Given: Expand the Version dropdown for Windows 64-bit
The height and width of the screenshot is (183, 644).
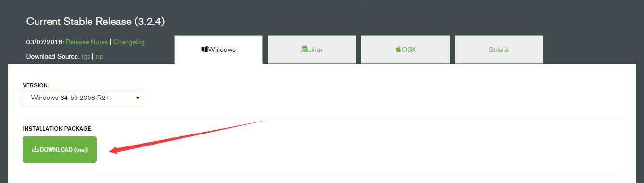Looking at the screenshot, I should pyautogui.click(x=82, y=98).
